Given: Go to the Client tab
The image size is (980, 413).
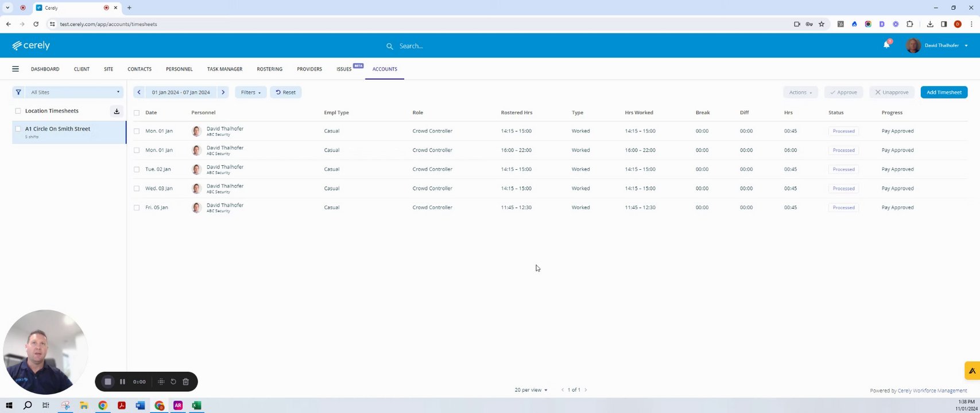Looking at the screenshot, I should point(82,69).
